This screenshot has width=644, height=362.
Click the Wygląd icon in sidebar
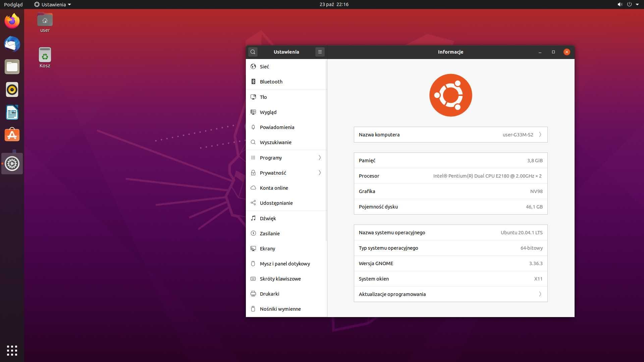pyautogui.click(x=253, y=112)
